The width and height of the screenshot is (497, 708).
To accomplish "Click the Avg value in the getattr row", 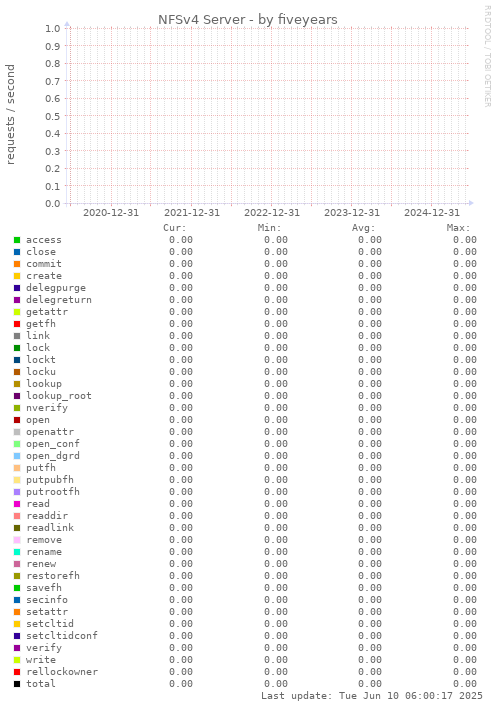I will [x=370, y=312].
